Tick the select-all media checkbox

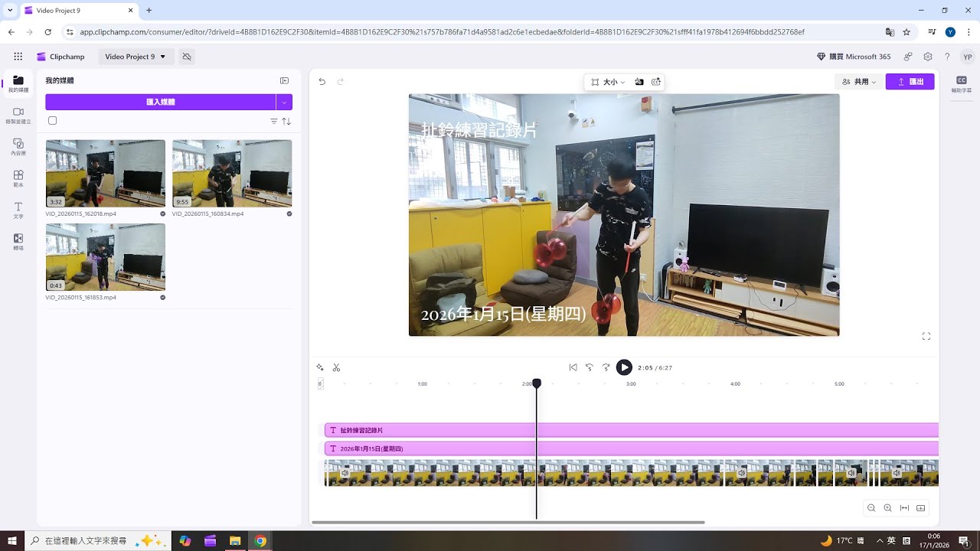[52, 121]
